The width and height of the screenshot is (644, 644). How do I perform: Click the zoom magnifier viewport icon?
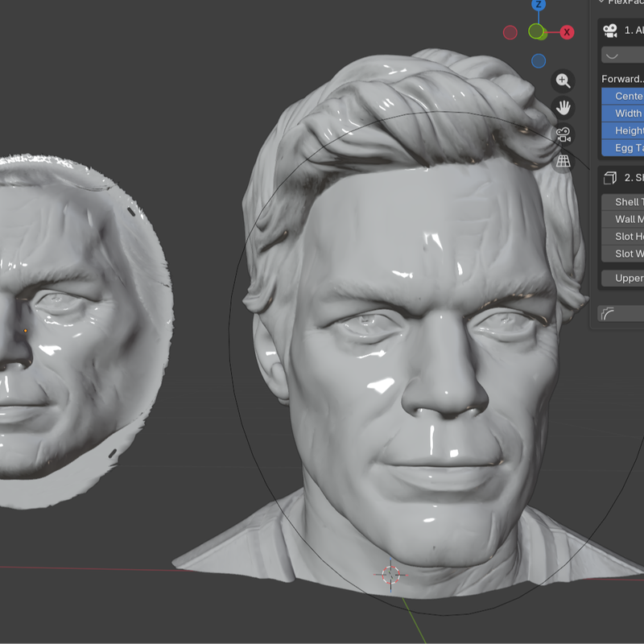point(563,80)
